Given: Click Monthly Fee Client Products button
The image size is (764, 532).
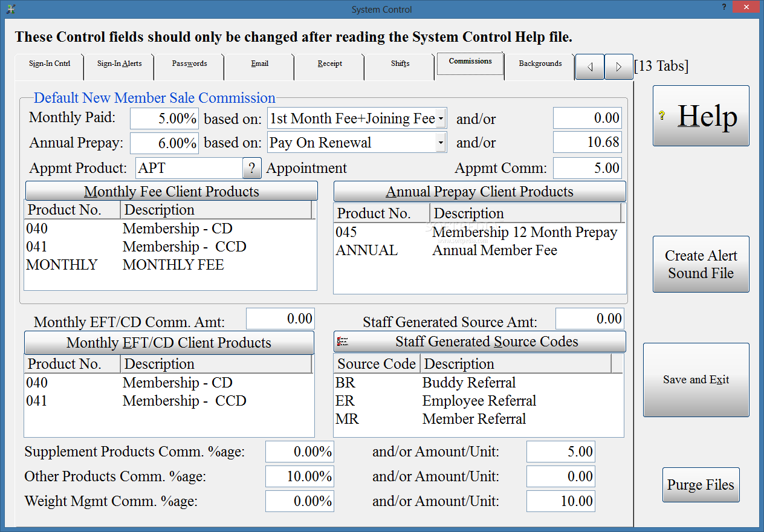Looking at the screenshot, I should (171, 191).
